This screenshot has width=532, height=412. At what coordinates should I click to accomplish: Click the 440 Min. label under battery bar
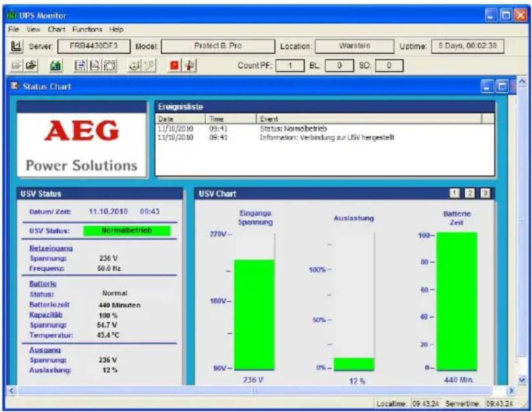pos(459,380)
